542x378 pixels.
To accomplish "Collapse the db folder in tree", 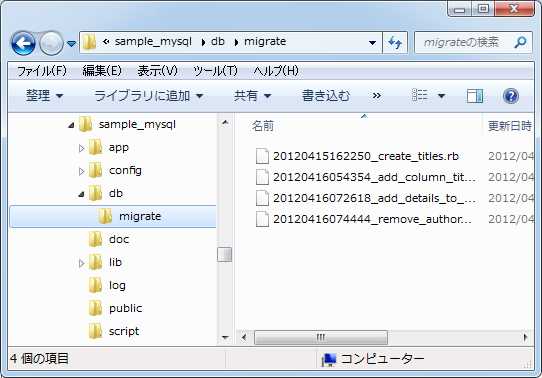I will [x=81, y=194].
